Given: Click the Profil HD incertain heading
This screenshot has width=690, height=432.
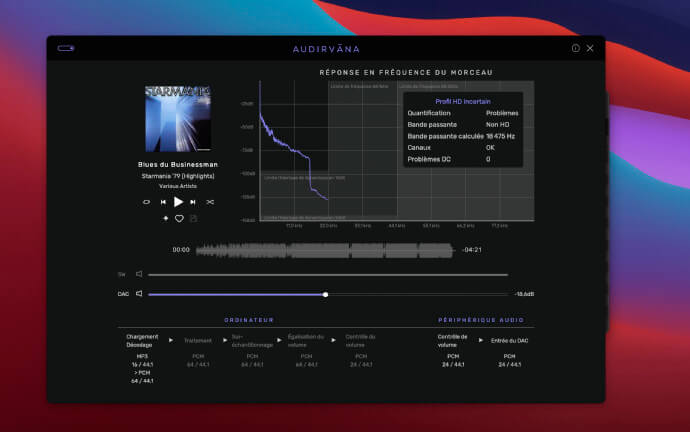Looking at the screenshot, I should pos(463,102).
